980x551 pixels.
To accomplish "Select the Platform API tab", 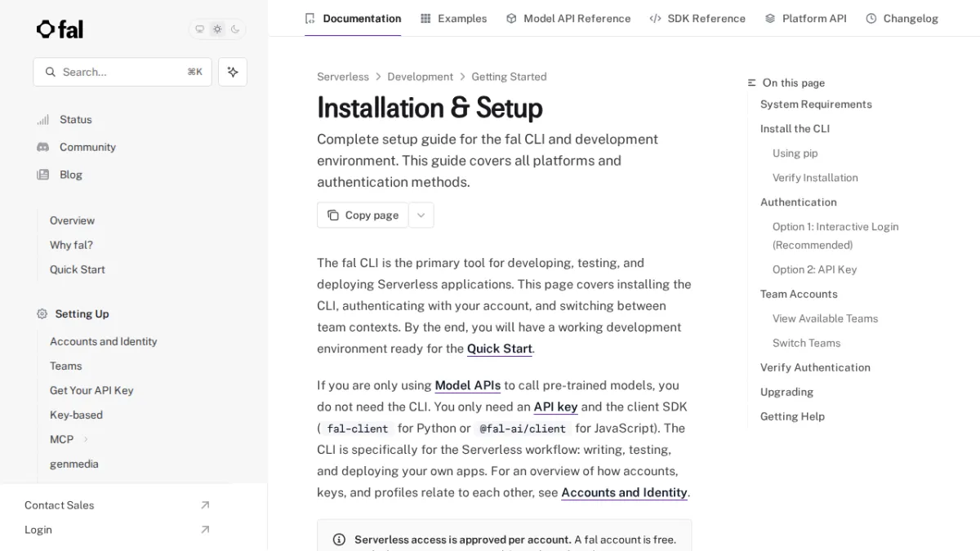I will 806,18.
